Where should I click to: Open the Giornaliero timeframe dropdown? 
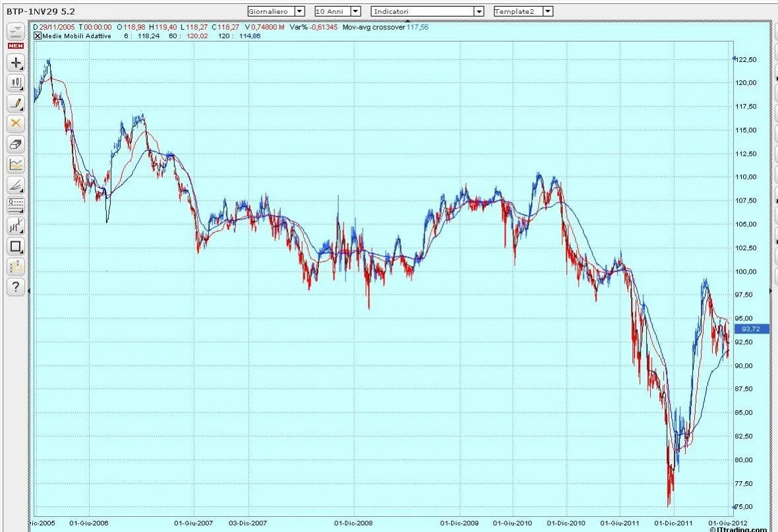point(276,11)
